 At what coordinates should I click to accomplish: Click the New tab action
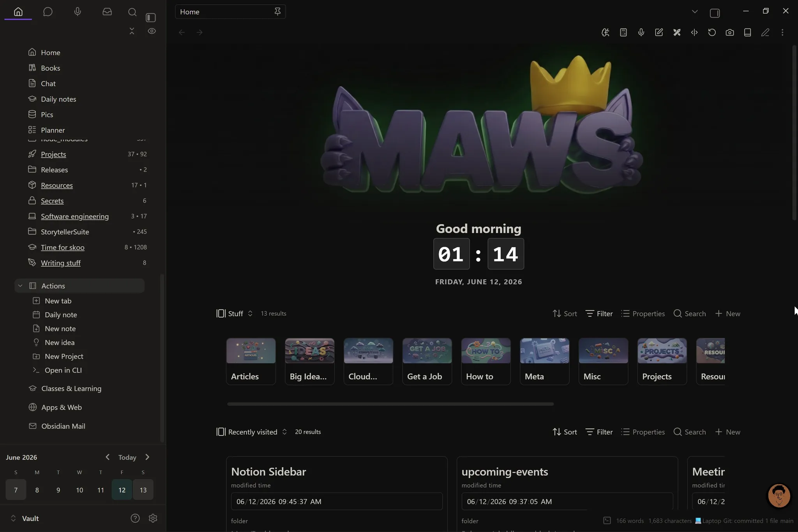pos(58,301)
